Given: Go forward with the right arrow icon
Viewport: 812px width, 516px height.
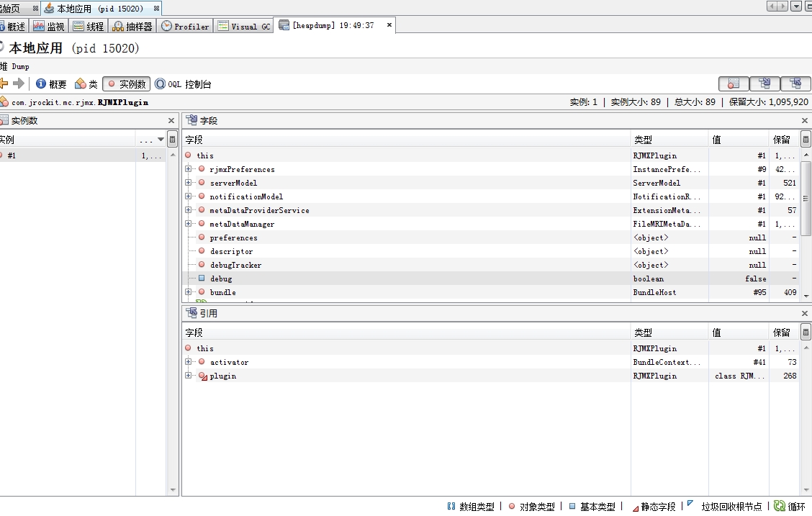Looking at the screenshot, I should coord(19,83).
